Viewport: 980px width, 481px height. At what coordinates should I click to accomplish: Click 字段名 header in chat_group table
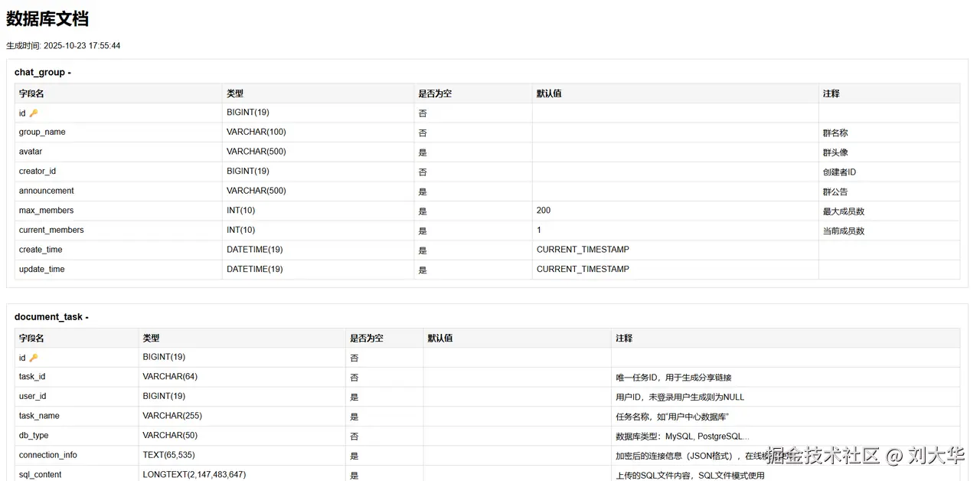[119, 93]
